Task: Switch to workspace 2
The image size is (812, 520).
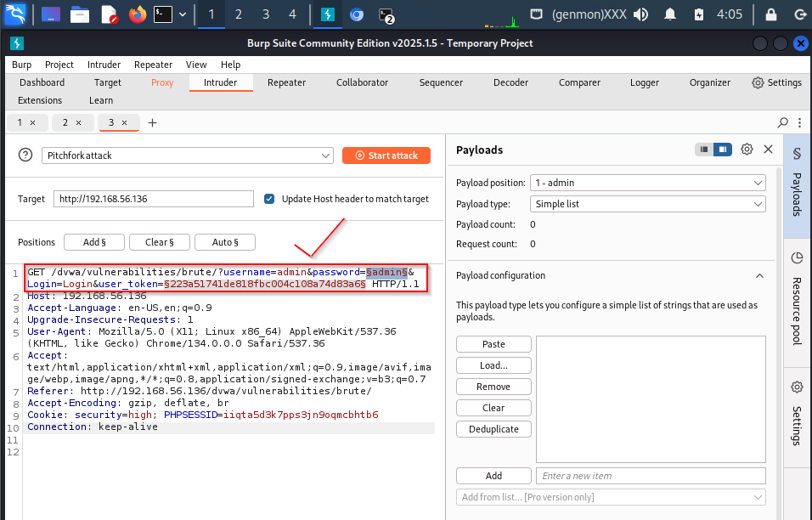Action: [238, 14]
